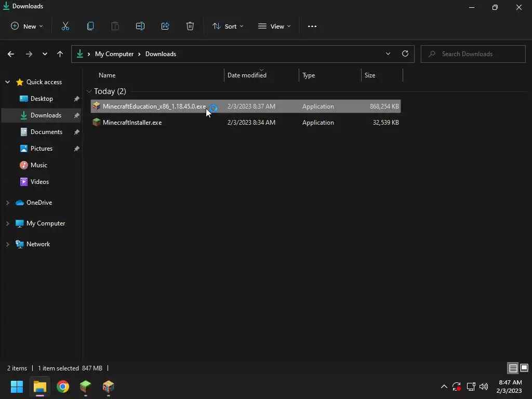This screenshot has height=399, width=532.
Task: Select MinecraftEducation_x86_1.18.45.0.exe file name
Action: tap(154, 106)
